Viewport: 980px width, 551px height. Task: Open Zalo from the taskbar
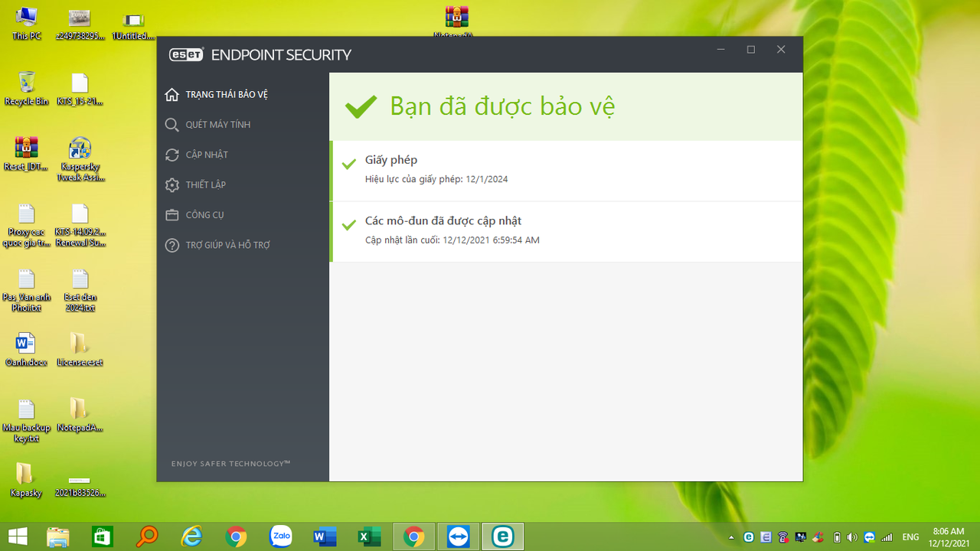point(281,536)
